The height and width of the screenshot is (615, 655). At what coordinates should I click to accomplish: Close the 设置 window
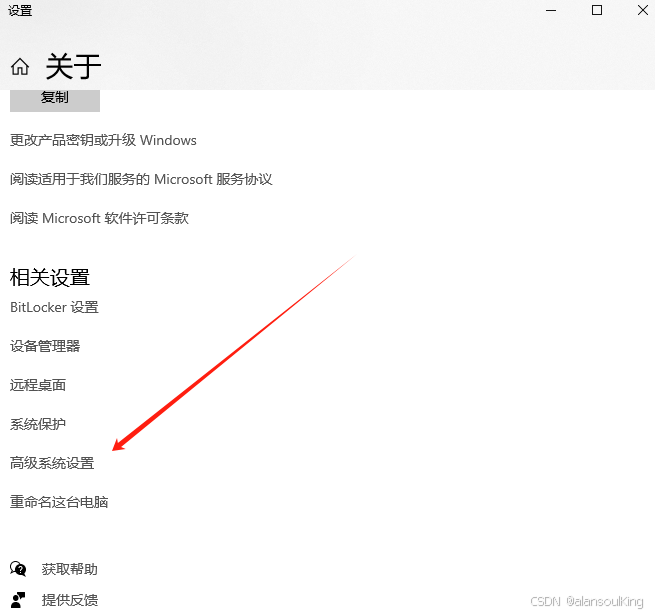pos(643,10)
